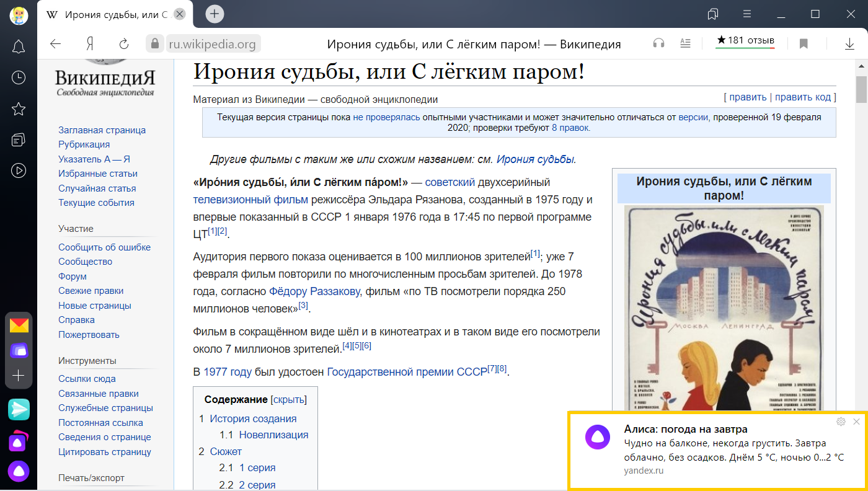Click the править edit link
Screen dimensions: 868x491
(748, 97)
